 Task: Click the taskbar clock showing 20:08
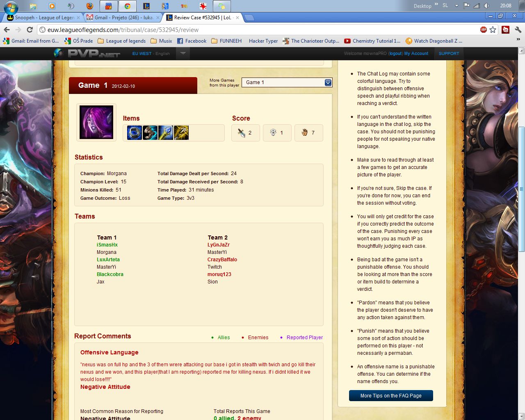coord(506,6)
